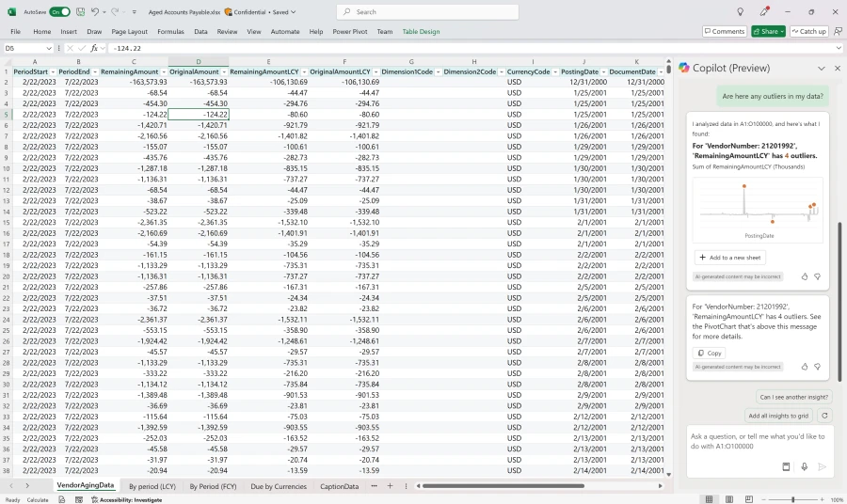Click the pen icon with red dot

pyautogui.click(x=764, y=12)
